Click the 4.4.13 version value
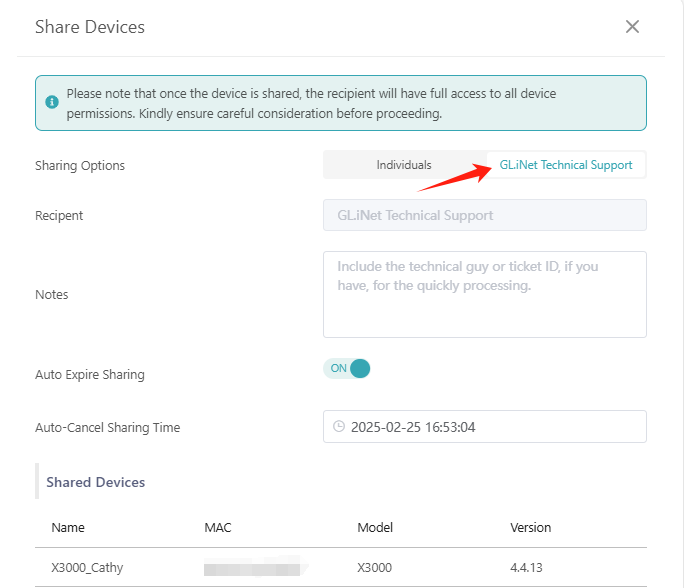The width and height of the screenshot is (684, 588). tap(527, 568)
